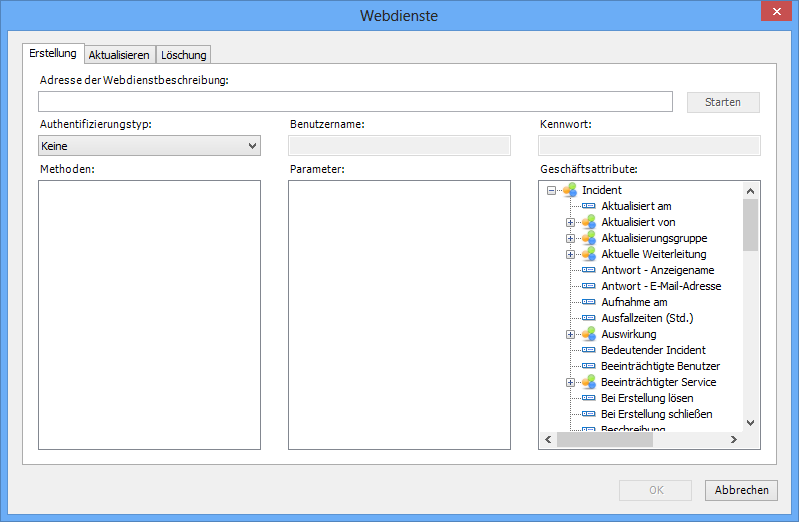Click the Incident root node icon

coord(570,190)
